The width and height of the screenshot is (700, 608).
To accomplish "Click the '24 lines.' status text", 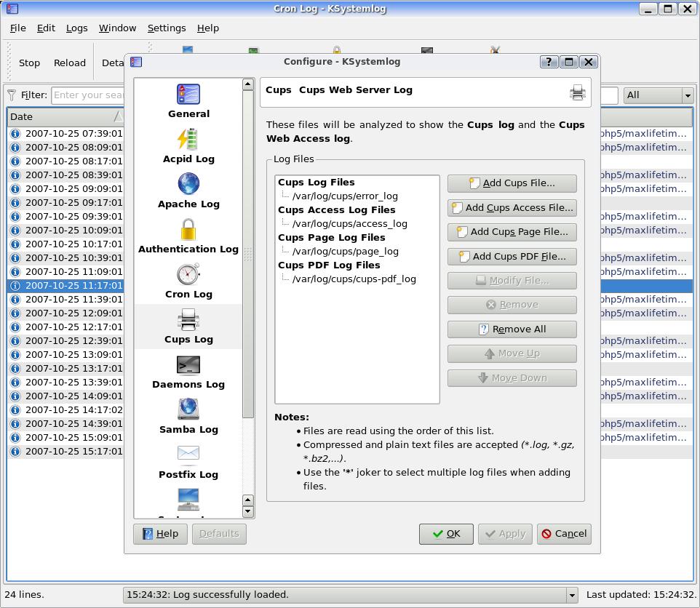I will (24, 595).
